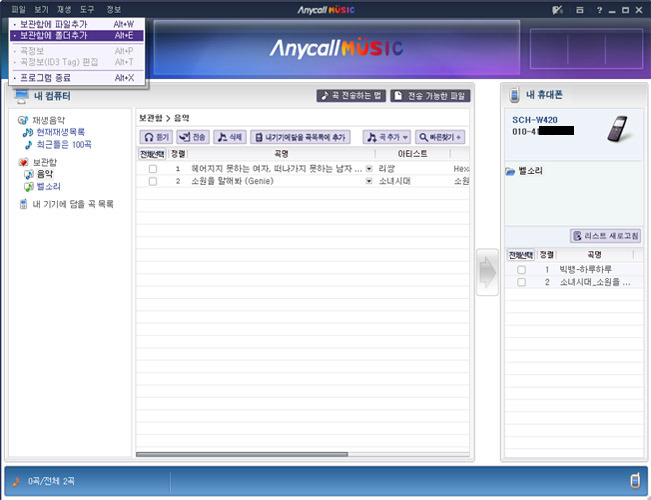Check the box for 소원을 말해봐 (Genie)
The image size is (651, 500).
point(153,181)
